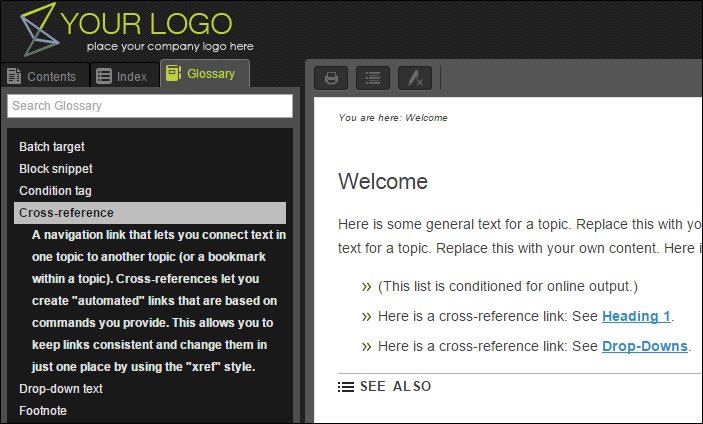Expand the Footnote glossary term
This screenshot has height=424, width=703.
45,410
